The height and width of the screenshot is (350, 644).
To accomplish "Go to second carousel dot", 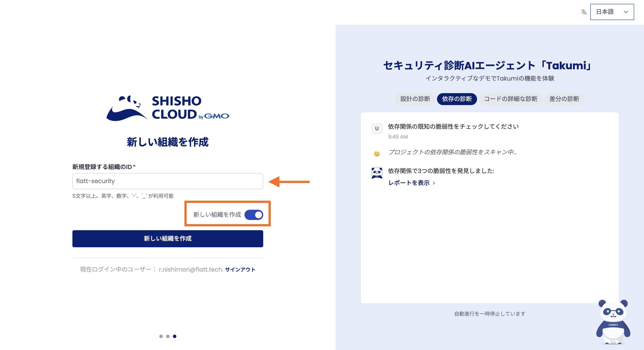I will (x=168, y=336).
